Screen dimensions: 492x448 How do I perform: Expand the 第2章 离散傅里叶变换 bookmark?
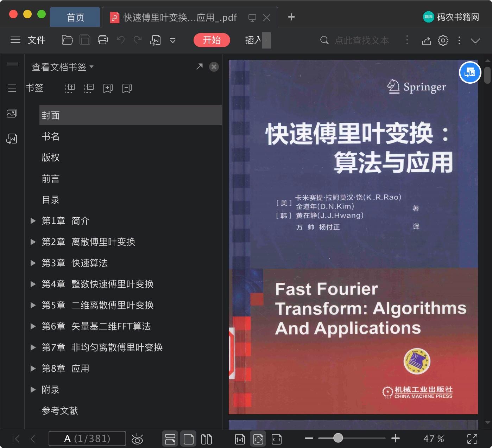pos(33,242)
